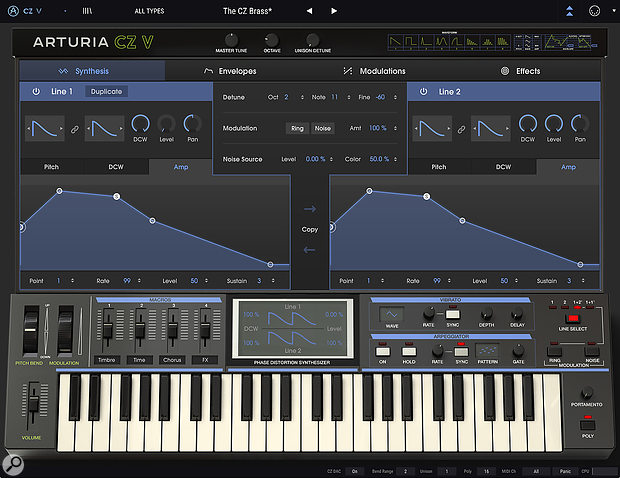Adjust Line 1 Level knob
This screenshot has height=478, width=620.
pos(166,124)
